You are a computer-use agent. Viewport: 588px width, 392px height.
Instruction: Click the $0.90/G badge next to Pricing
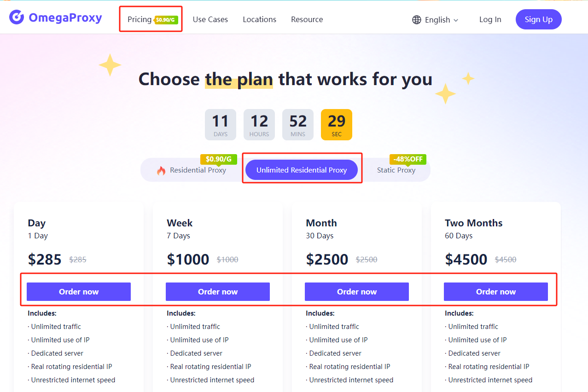pyautogui.click(x=166, y=20)
